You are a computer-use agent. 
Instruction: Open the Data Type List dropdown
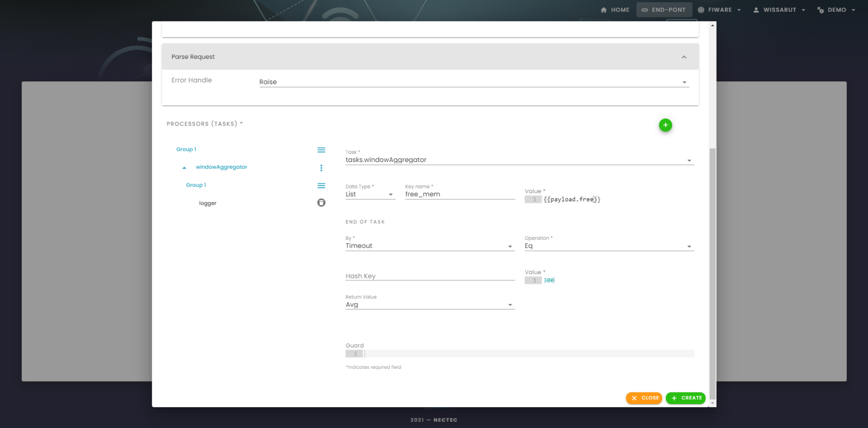[370, 194]
